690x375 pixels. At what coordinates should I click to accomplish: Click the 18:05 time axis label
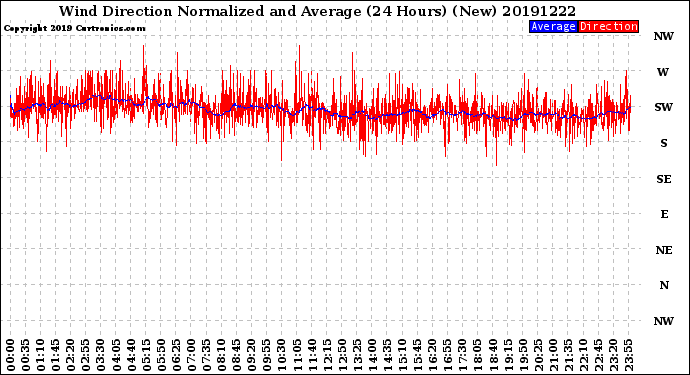click(477, 355)
